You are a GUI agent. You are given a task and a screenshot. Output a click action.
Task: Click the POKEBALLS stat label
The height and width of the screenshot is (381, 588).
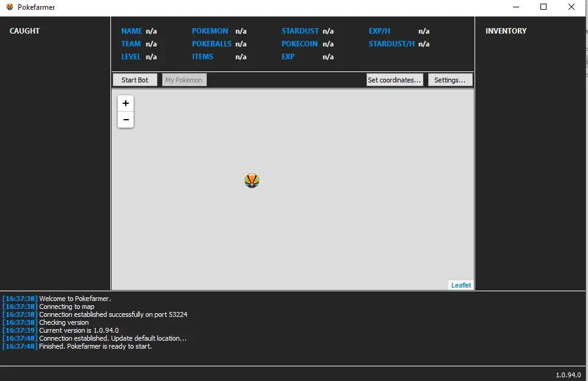tap(212, 44)
